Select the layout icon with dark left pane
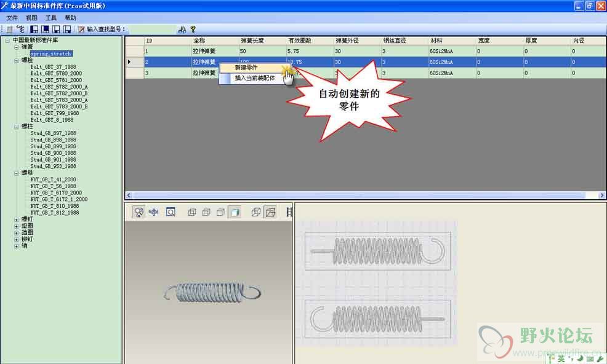607x364 pixels. coord(34,30)
